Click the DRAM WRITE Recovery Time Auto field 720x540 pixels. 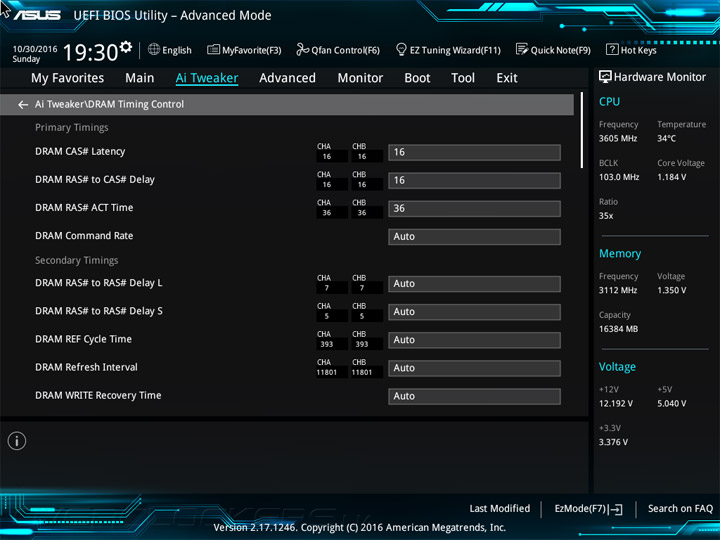click(x=474, y=396)
